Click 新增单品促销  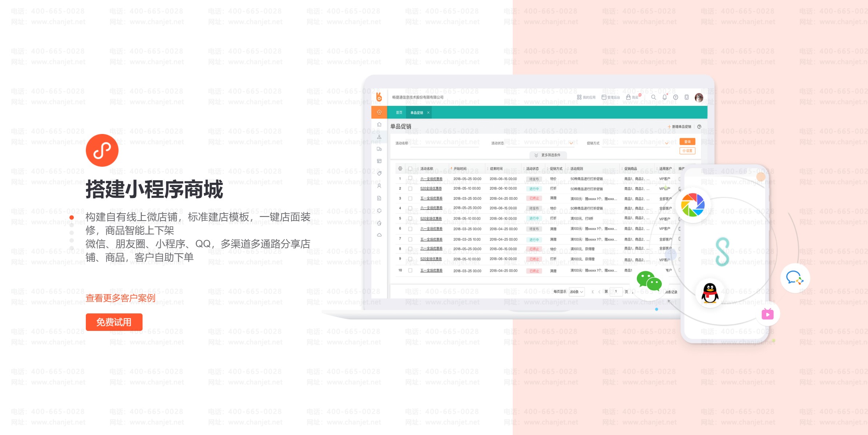pyautogui.click(x=679, y=127)
